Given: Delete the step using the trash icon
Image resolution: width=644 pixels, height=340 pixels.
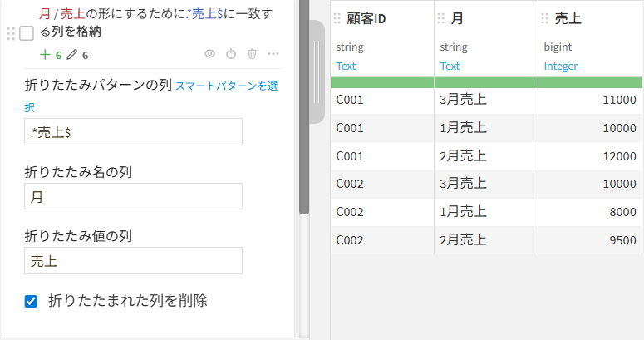Looking at the screenshot, I should [x=252, y=54].
